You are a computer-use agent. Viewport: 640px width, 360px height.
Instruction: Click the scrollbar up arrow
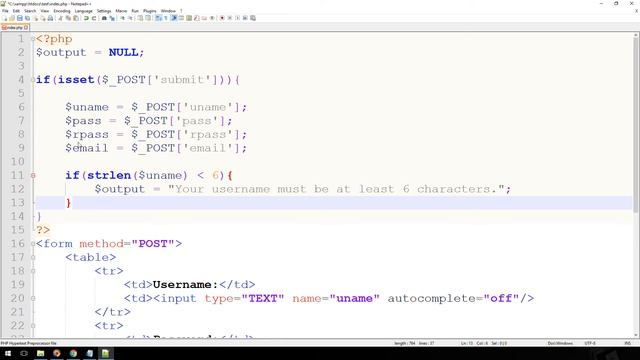(636, 36)
